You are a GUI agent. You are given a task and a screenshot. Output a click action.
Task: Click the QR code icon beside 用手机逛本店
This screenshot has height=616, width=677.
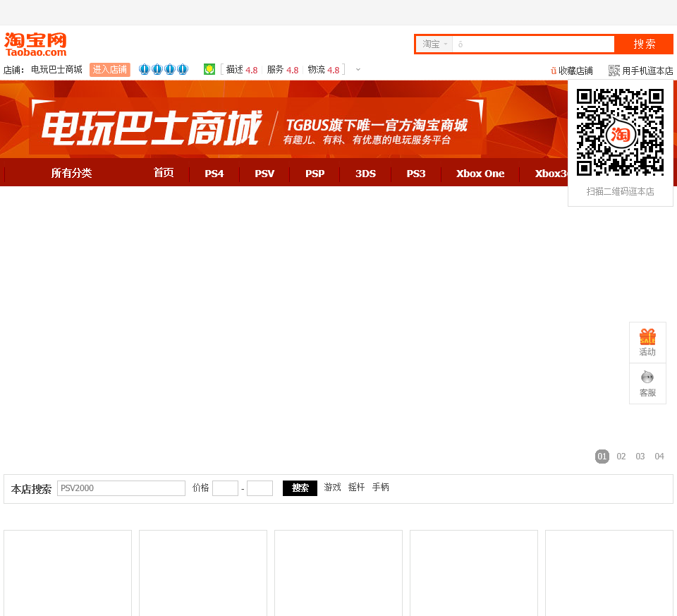click(614, 71)
